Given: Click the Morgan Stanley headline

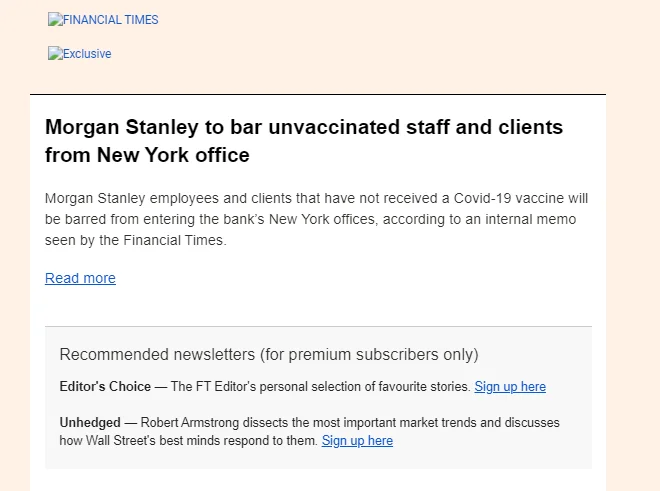Looking at the screenshot, I should (x=303, y=141).
